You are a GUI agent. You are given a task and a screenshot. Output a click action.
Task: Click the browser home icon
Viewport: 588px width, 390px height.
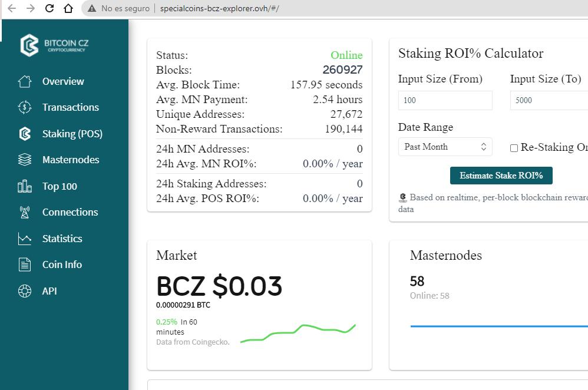coord(68,8)
